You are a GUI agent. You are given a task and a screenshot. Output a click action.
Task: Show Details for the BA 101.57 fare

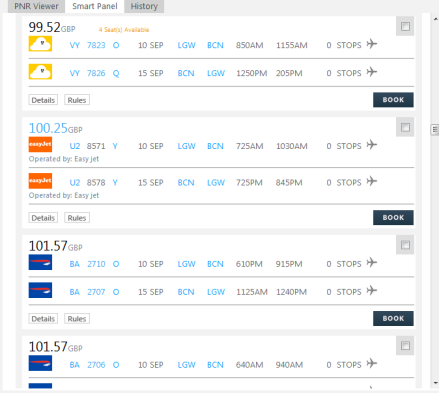click(43, 319)
